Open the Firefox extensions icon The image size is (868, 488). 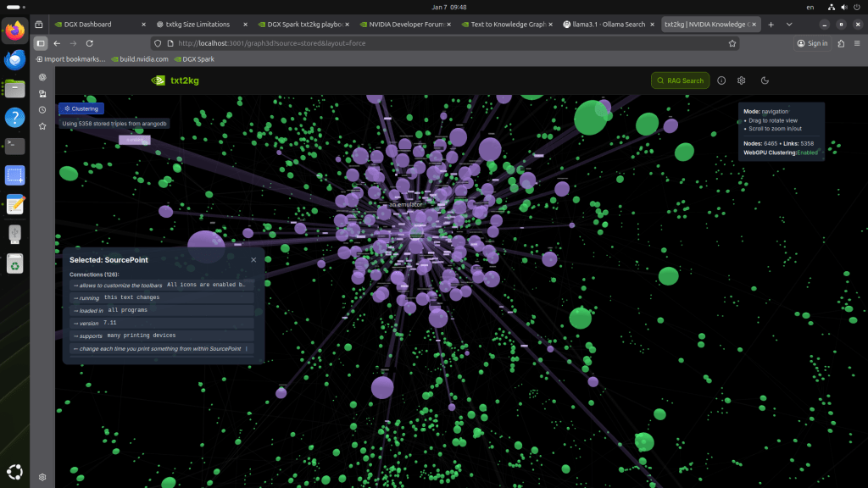click(x=841, y=42)
